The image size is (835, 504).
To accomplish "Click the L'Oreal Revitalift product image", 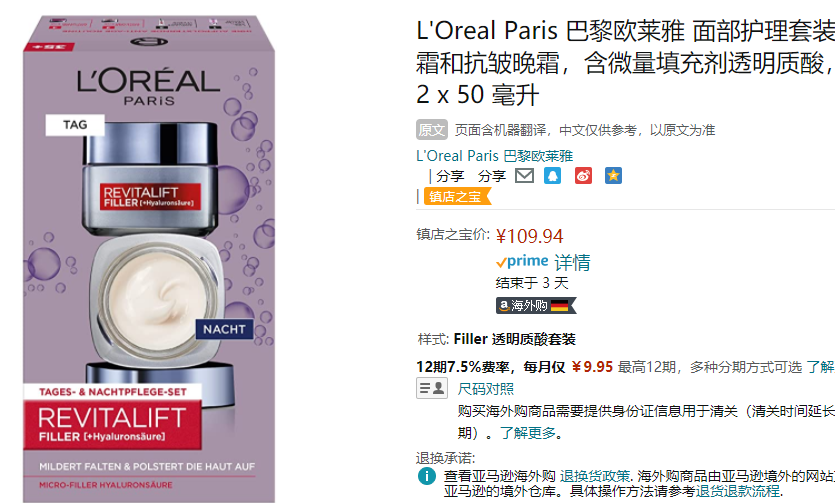I will tap(149, 258).
